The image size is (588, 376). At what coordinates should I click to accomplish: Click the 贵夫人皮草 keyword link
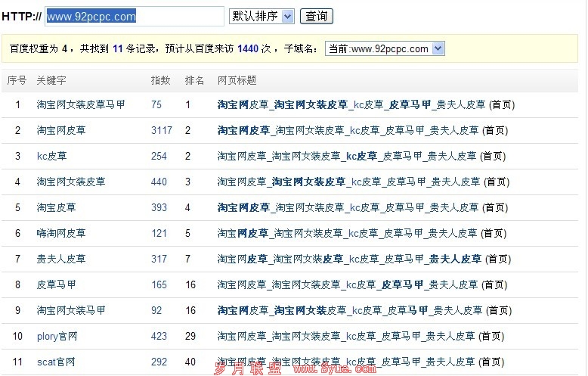pos(61,259)
